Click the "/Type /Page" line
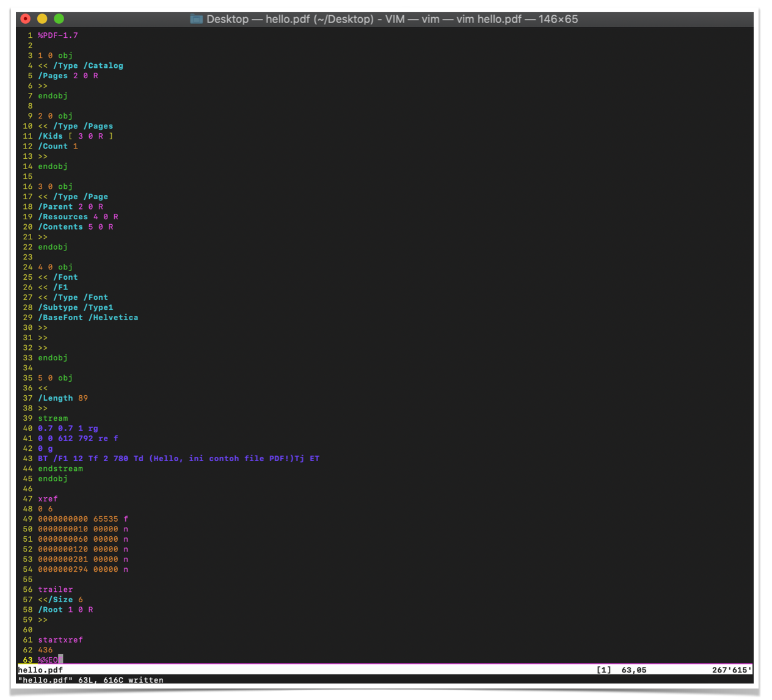This screenshot has width=772, height=700. pyautogui.click(x=73, y=197)
